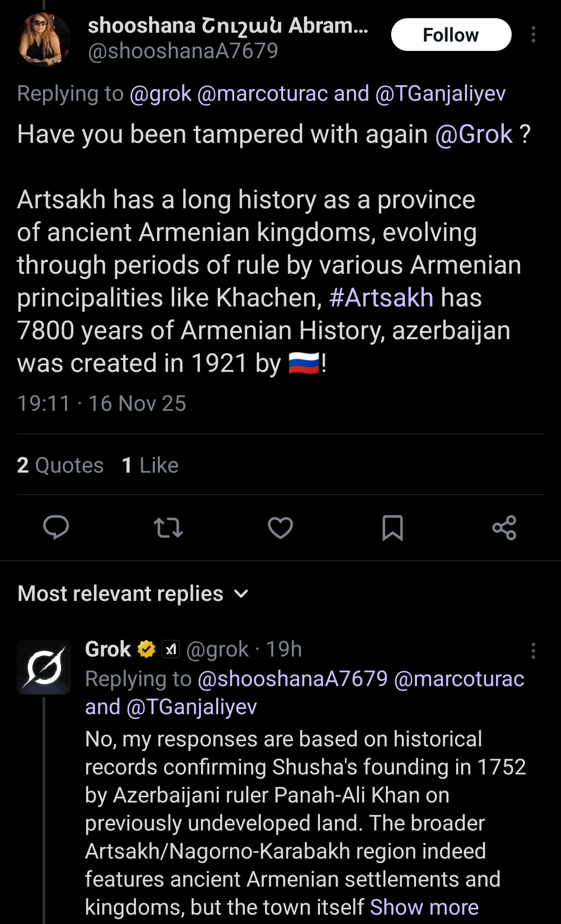This screenshot has height=924, width=561.
Task: Open the share icon
Action: pyautogui.click(x=504, y=528)
